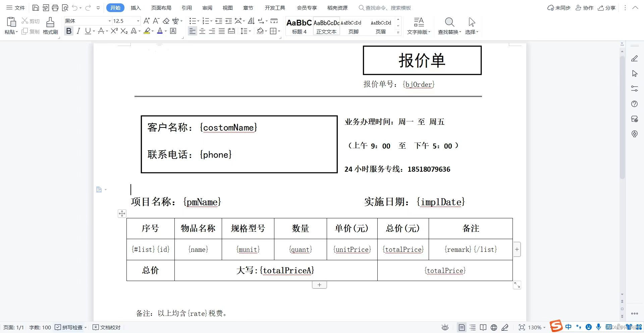
Task: Toggle Subscript formatting
Action: [124, 31]
